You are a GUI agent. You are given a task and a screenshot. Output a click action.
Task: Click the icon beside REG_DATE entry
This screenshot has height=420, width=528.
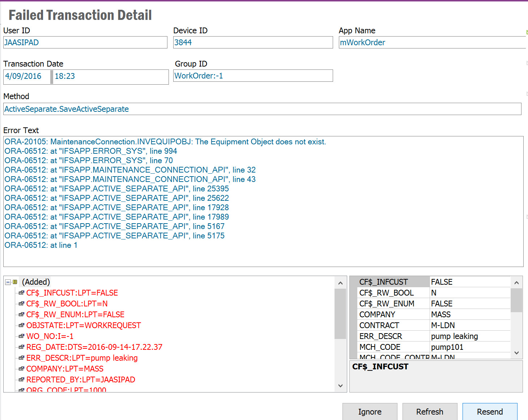pos(21,347)
